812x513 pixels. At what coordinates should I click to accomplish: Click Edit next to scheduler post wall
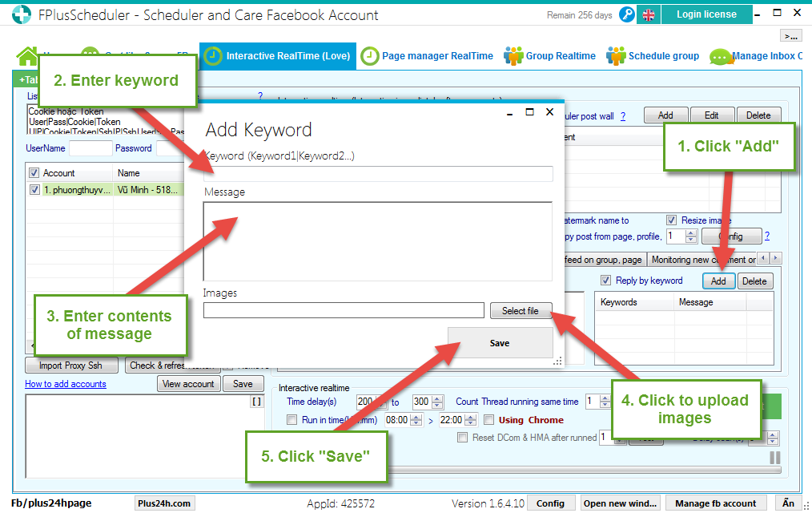[x=712, y=115]
